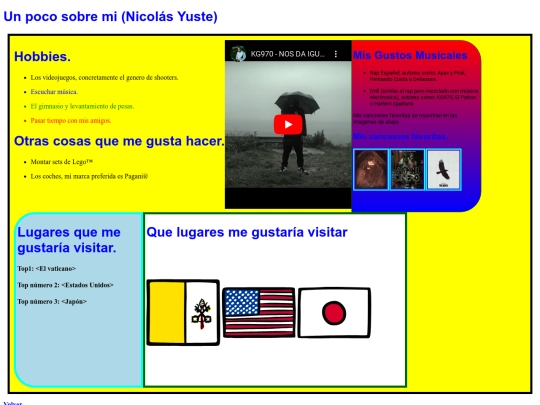The height and width of the screenshot is (405, 540).
Task: Click the Japan flag image
Action: point(334,313)
